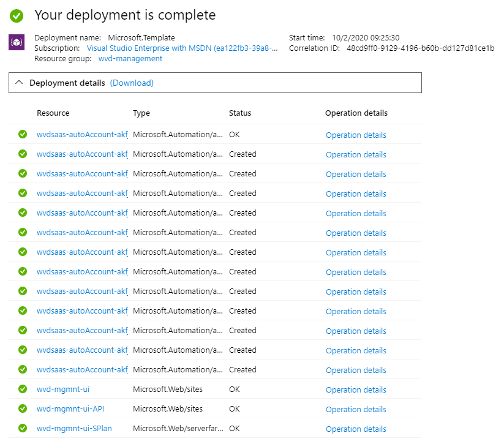
Task: View Operation details for wvd-mgmnt-ui-API
Action: (356, 409)
